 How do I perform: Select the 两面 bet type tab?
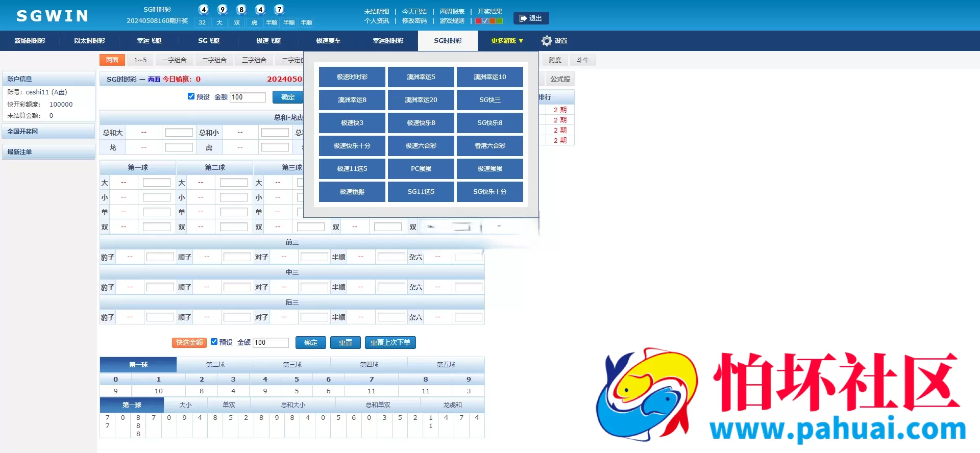tap(112, 60)
